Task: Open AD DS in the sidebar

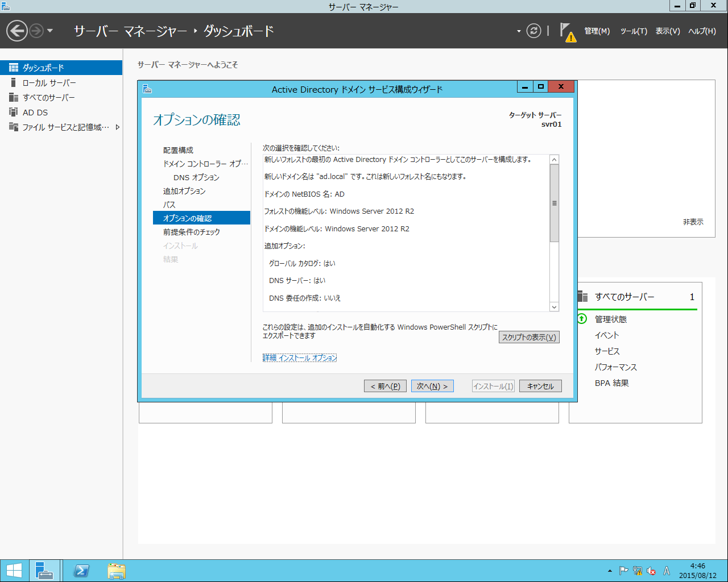Action: [35, 113]
